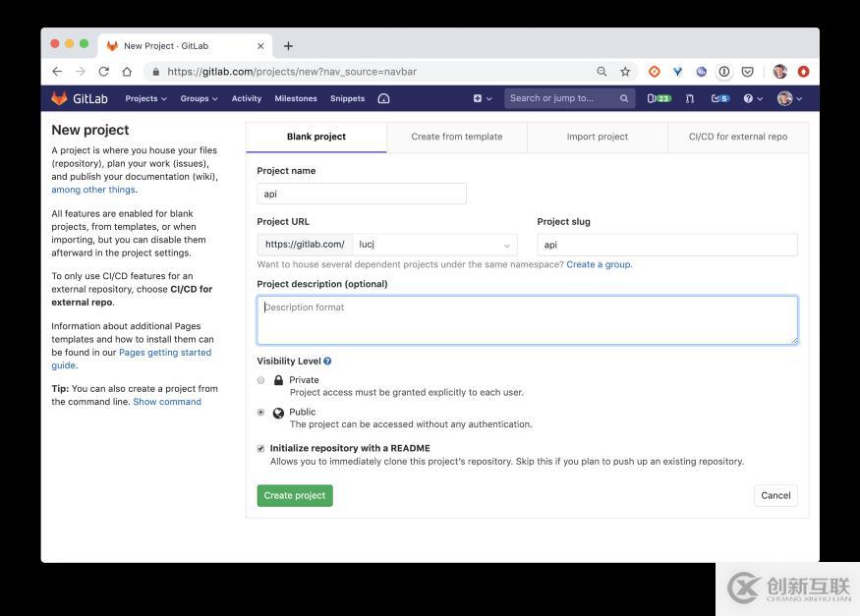Open the Snippets page
Screen dimensions: 860x616
coord(347,98)
